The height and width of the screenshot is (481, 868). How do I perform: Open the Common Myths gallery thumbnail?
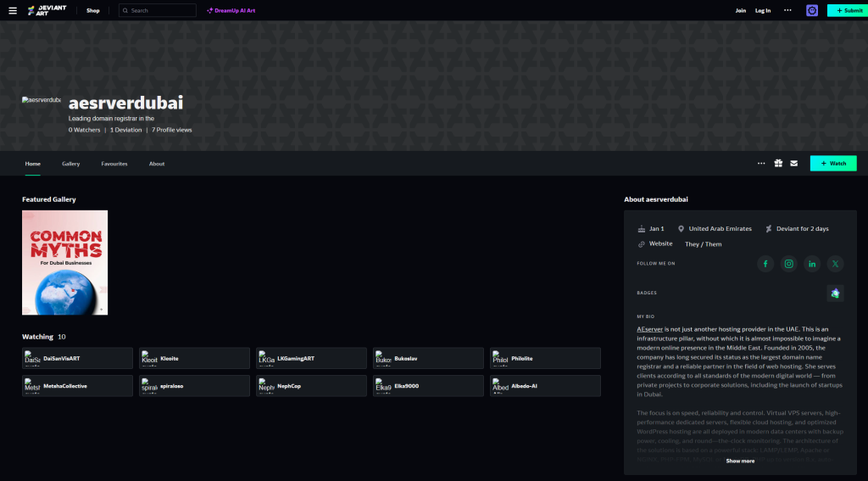point(64,263)
